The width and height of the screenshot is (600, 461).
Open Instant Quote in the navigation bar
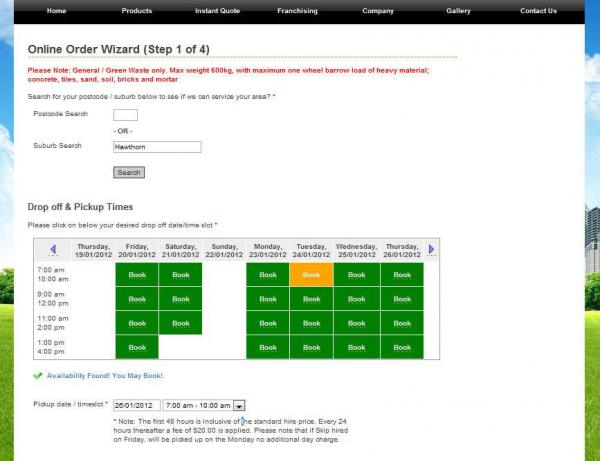tap(217, 11)
